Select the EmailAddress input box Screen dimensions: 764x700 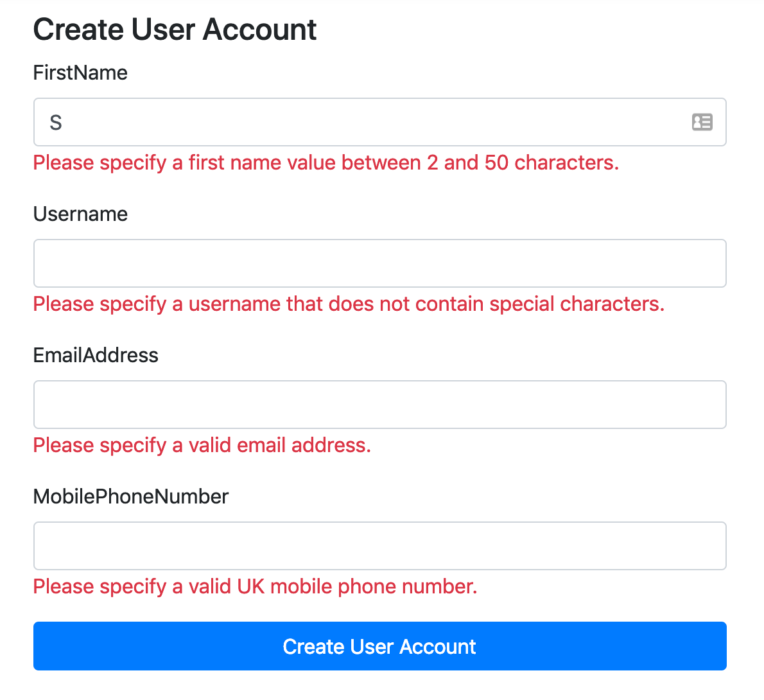pyautogui.click(x=379, y=405)
